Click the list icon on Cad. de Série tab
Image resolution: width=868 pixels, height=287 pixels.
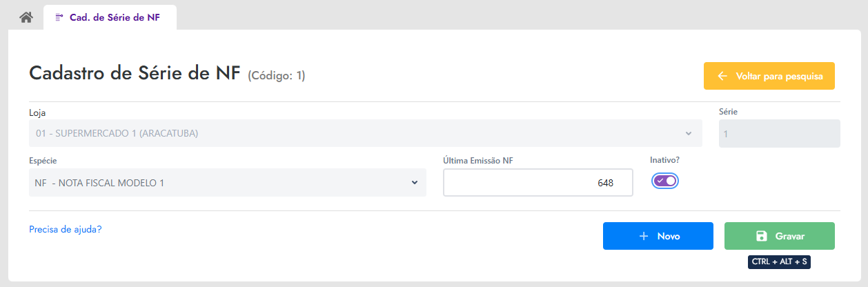coord(59,17)
